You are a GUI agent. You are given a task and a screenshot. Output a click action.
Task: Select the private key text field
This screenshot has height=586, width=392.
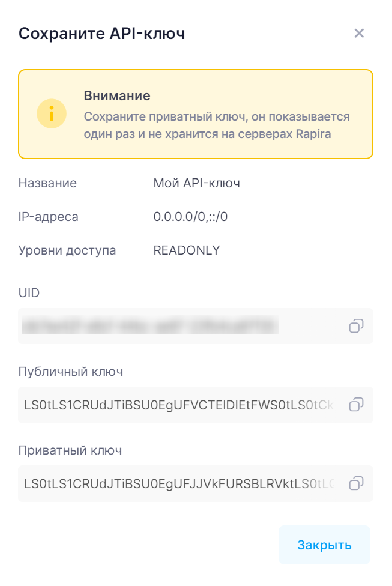[179, 483]
